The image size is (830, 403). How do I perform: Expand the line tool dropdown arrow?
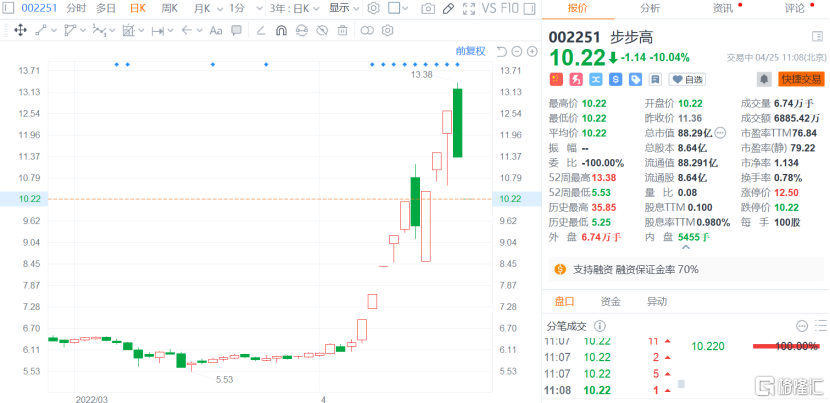pyautogui.click(x=53, y=31)
